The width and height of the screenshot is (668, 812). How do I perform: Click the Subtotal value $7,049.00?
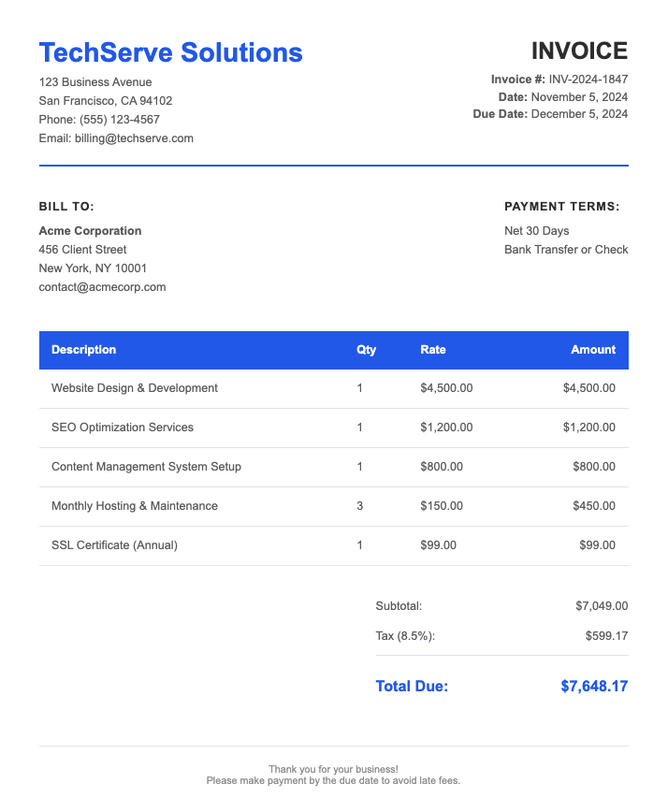[x=602, y=606]
